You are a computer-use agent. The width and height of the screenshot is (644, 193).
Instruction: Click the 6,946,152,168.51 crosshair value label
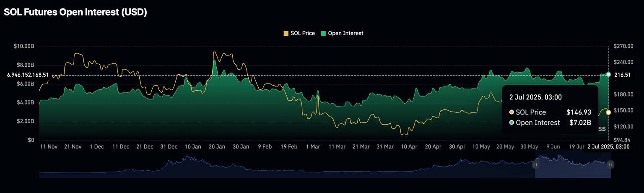[28, 75]
